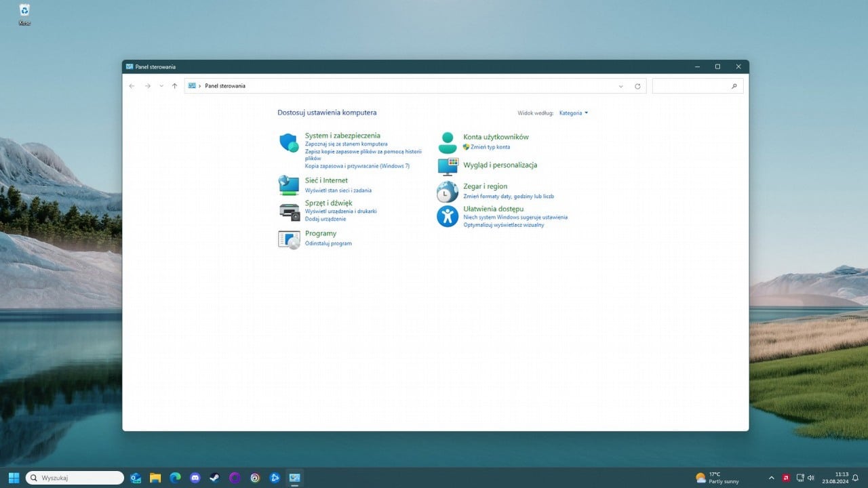Click Wyświetl stan sieci i zadania
The height and width of the screenshot is (488, 868).
(x=339, y=190)
